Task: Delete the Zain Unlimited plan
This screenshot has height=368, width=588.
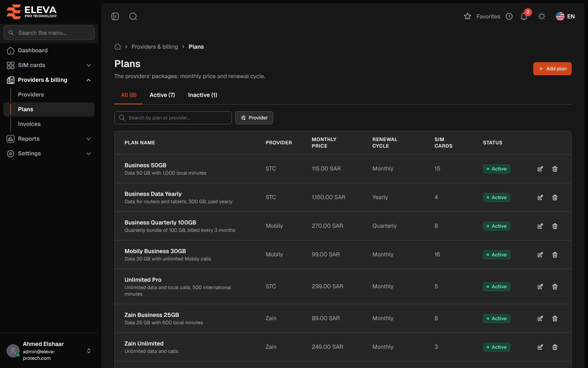Action: (555, 347)
